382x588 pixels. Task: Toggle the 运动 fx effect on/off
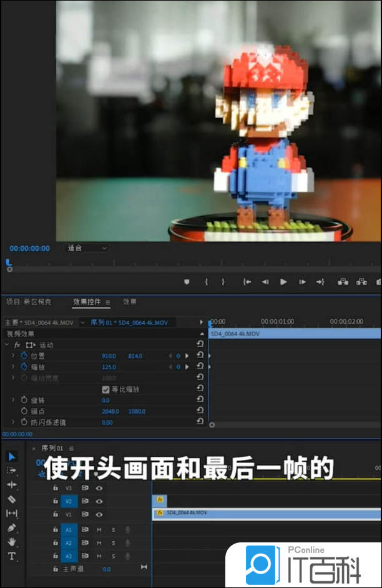[17, 345]
